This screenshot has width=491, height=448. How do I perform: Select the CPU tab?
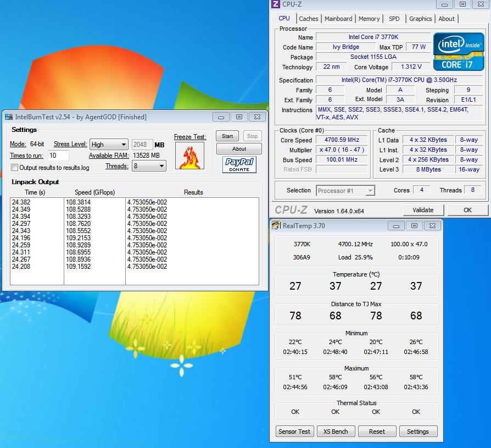[x=284, y=19]
